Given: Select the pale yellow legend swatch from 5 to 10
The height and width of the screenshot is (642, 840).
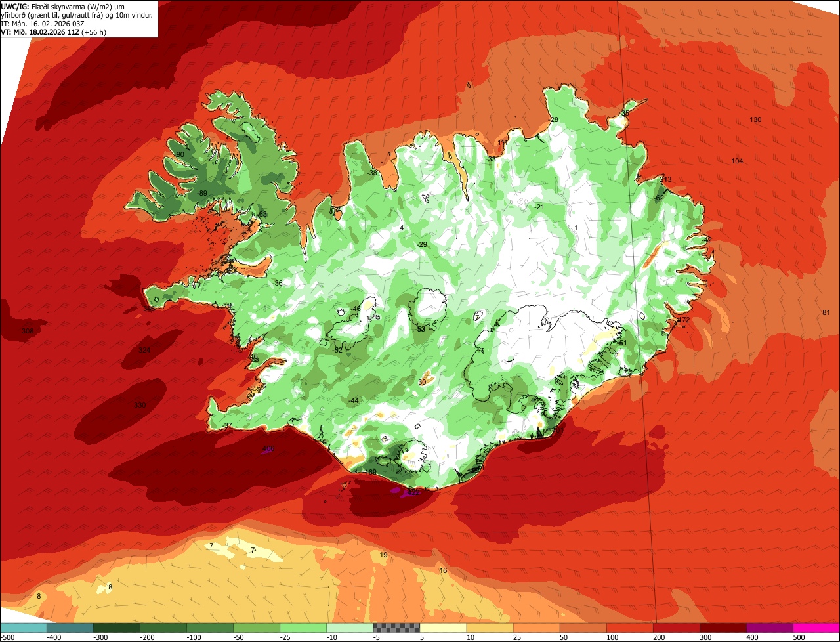Looking at the screenshot, I should tap(443, 628).
